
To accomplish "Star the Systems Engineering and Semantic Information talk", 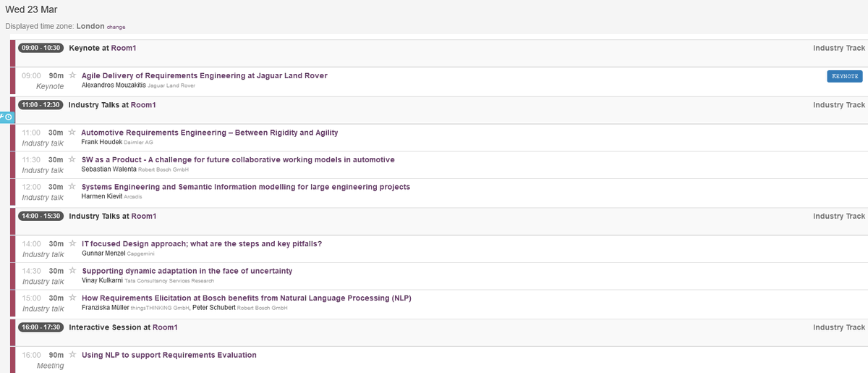I will click(72, 187).
